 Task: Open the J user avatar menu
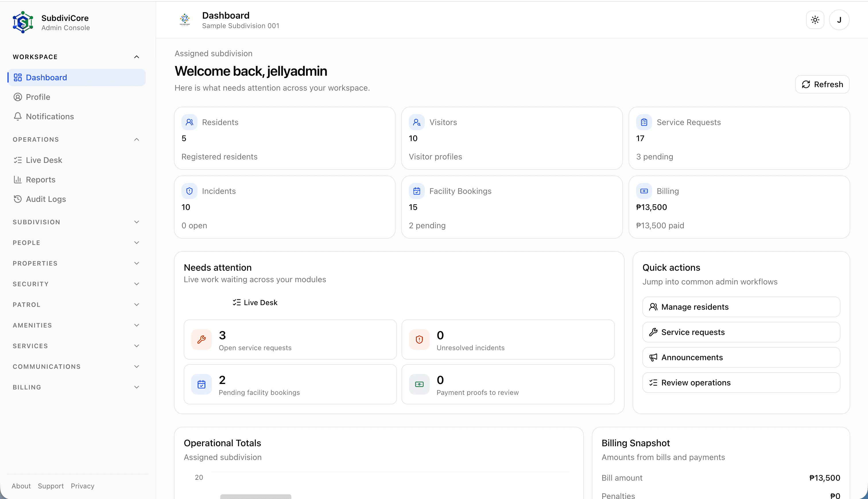click(x=839, y=20)
